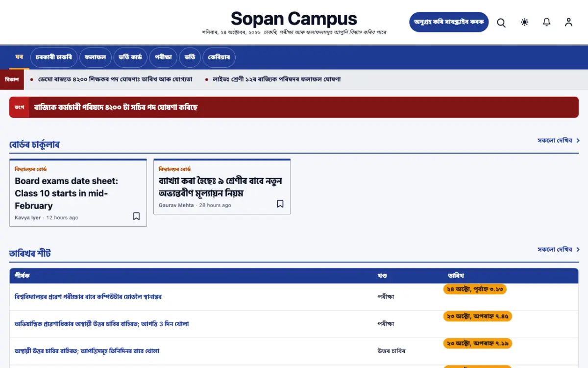Click author name 'Kavya Iyer'
This screenshot has width=588, height=368.
click(x=28, y=217)
